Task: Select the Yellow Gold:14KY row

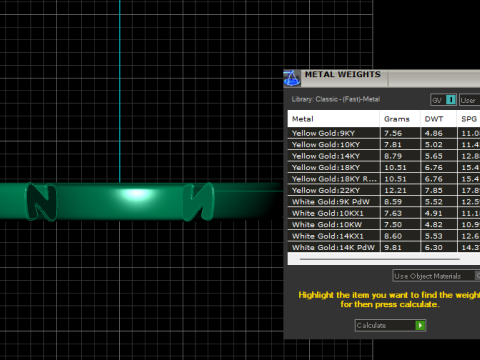Action: click(384, 156)
